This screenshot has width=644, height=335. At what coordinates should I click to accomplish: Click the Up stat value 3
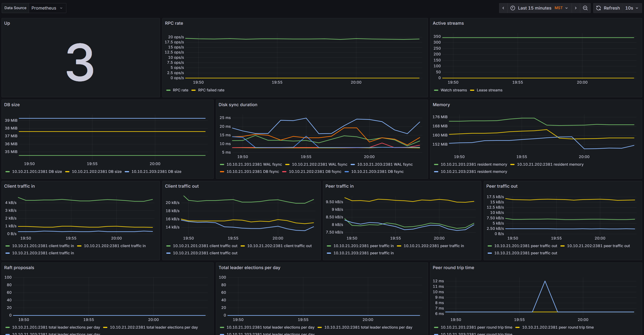[x=80, y=62]
